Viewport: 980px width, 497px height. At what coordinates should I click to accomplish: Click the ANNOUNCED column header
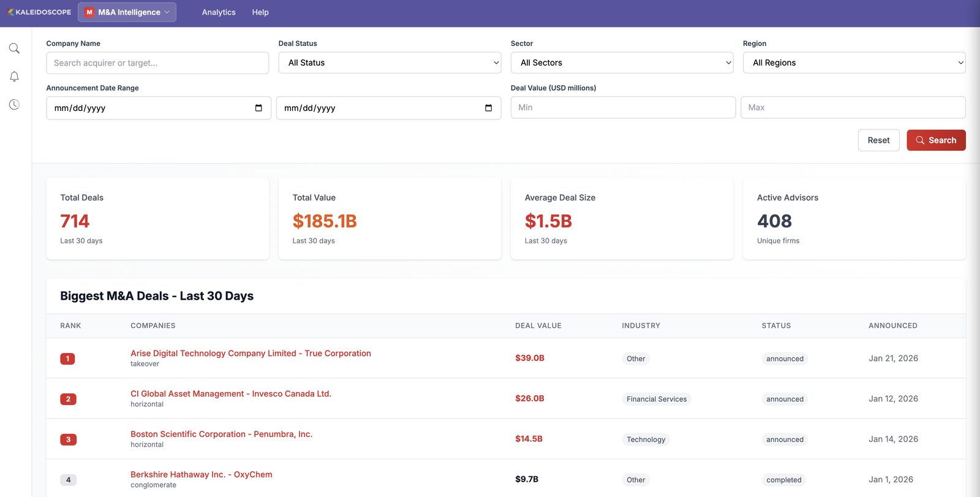click(892, 325)
